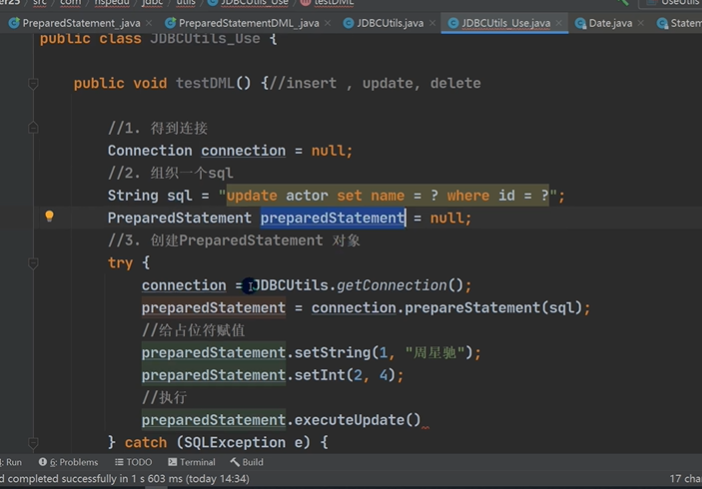The height and width of the screenshot is (489, 702).
Task: Toggle fold marker beside '//1. 得到连接' comment
Action: (33, 128)
